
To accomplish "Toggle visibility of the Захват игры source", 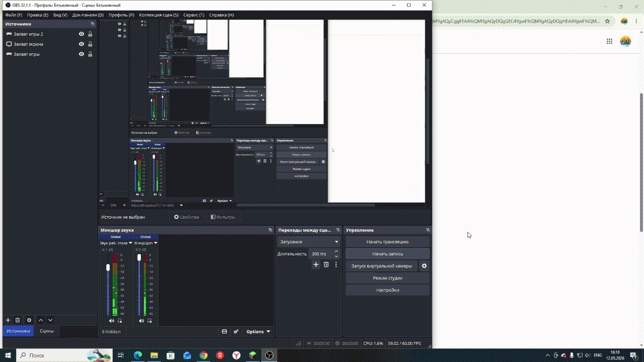I will coord(82,54).
